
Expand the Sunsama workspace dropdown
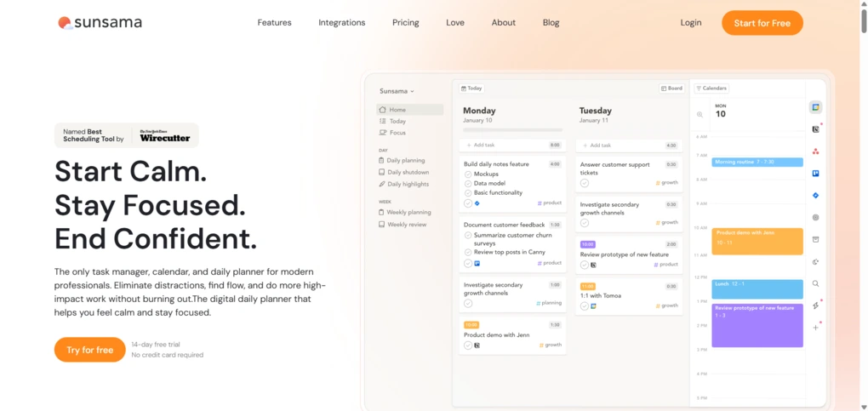tap(397, 91)
